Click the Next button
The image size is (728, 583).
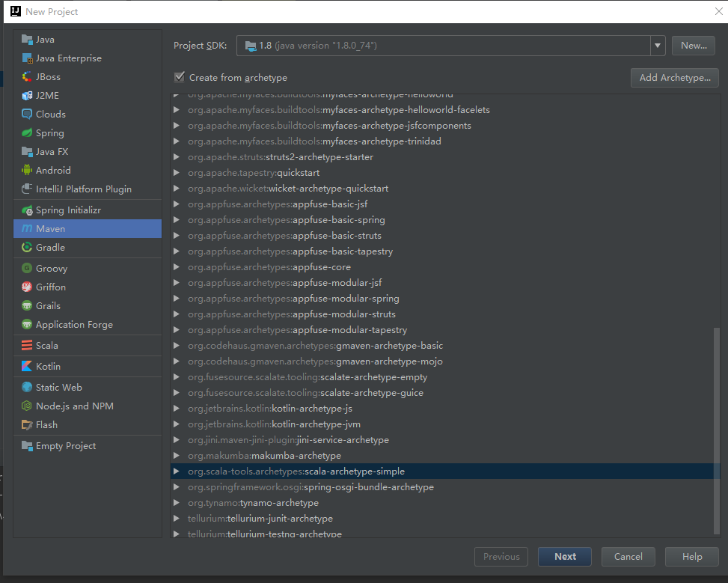(x=565, y=557)
